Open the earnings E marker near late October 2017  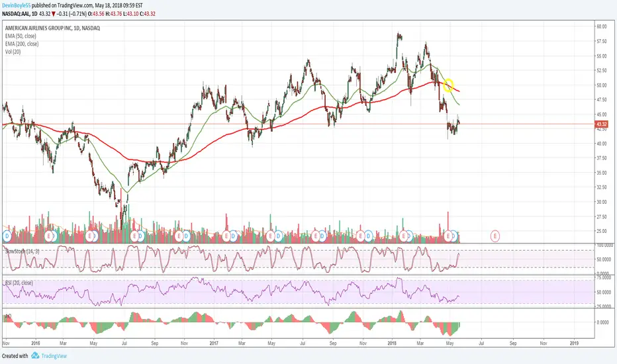point(360,236)
